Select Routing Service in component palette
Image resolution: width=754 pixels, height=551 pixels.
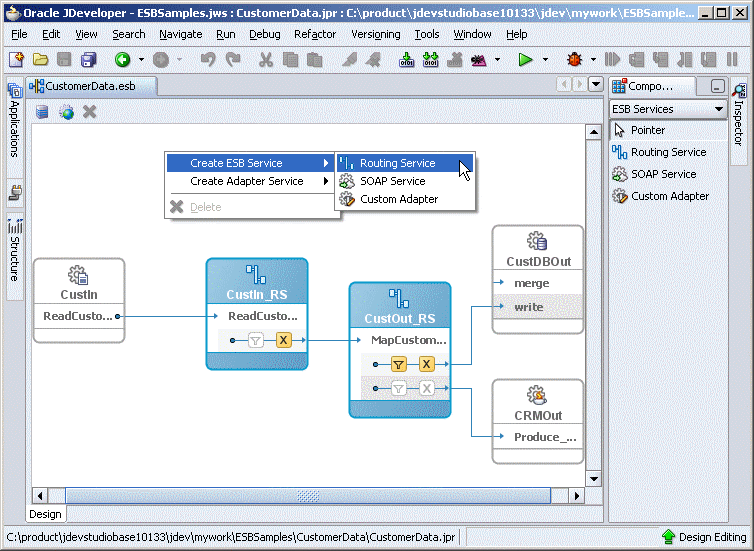668,152
